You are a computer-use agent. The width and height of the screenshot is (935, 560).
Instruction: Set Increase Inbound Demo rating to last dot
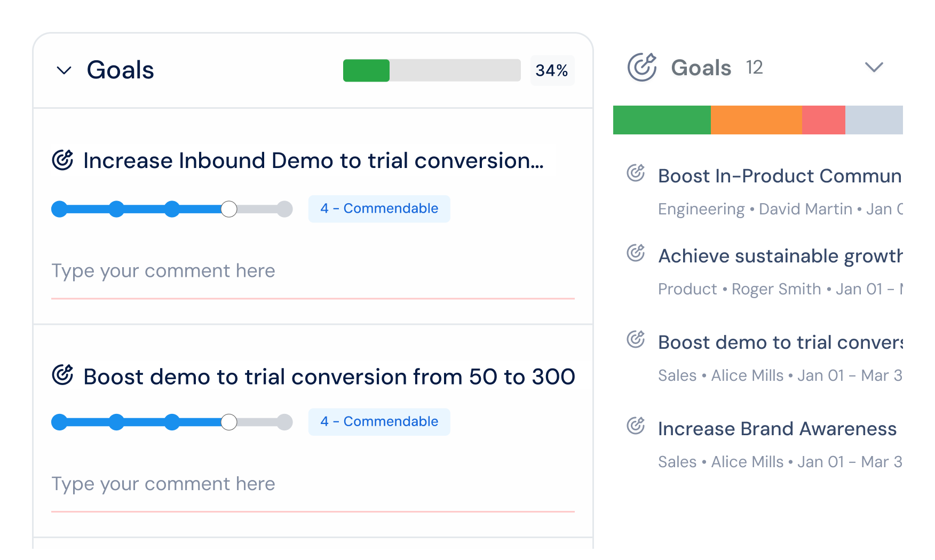pos(285,209)
